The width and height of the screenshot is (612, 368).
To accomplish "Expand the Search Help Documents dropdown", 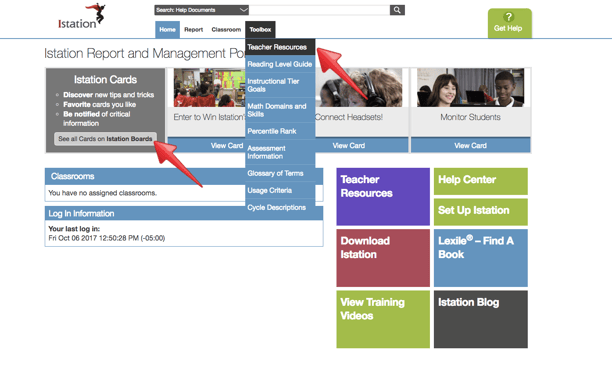I will 201,10.
